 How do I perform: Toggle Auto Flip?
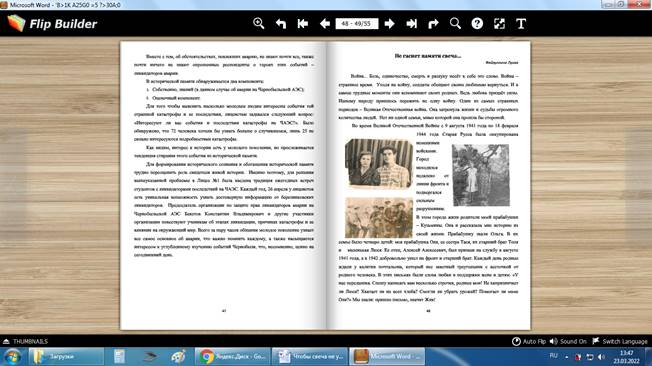point(529,341)
